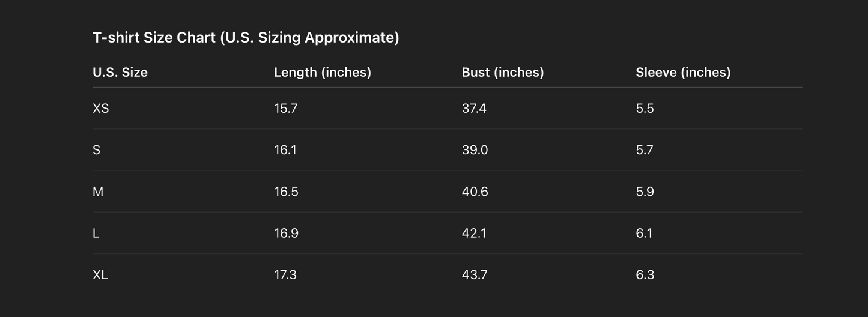
Task: Click the 43.7 bust value for XL
Action: click(x=474, y=275)
